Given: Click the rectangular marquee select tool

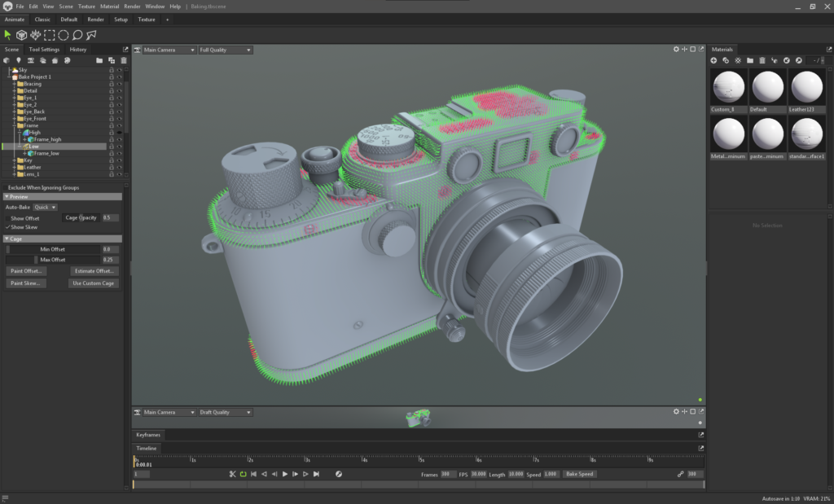Looking at the screenshot, I should [x=50, y=35].
